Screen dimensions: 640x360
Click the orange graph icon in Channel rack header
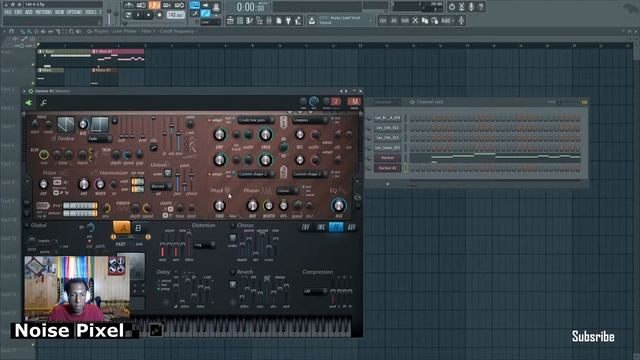(584, 102)
